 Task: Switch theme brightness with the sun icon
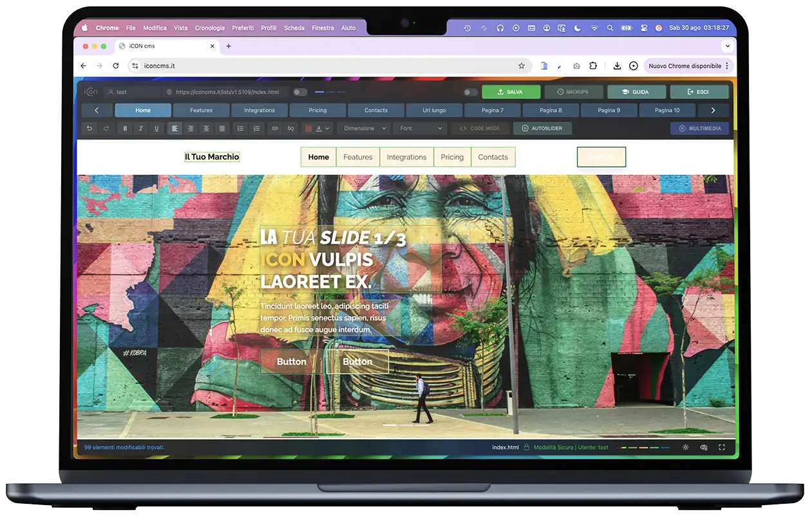coord(685,447)
